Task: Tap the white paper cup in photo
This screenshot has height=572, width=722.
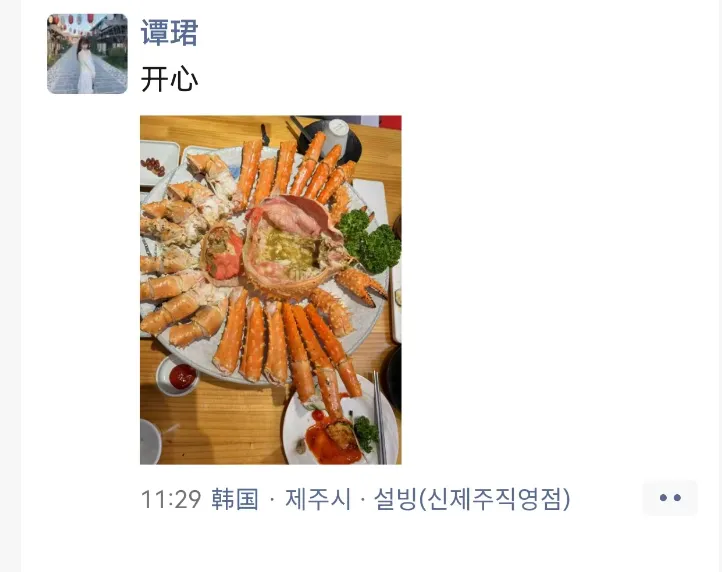Action: (337, 136)
